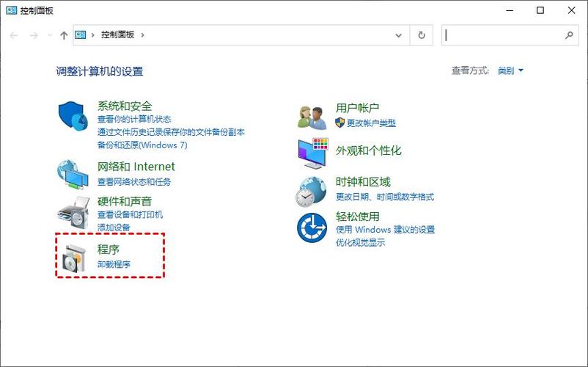Click 添加设备 link
Screen dimensions: 588x367
tap(114, 228)
